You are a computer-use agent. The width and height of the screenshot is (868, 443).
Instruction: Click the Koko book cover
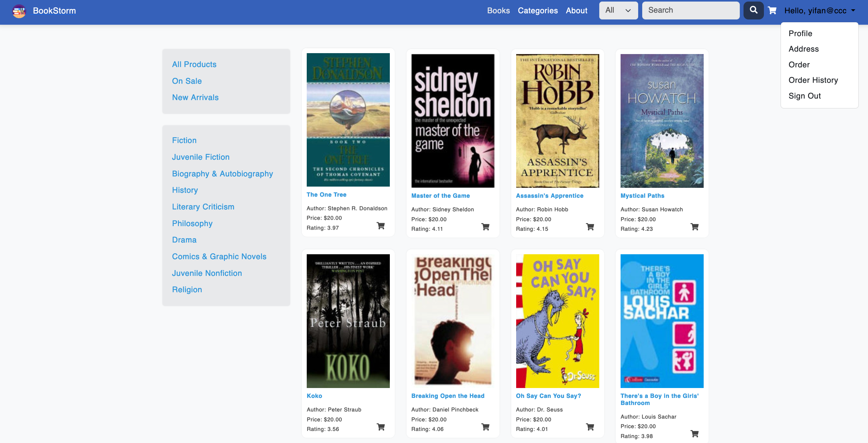[348, 321]
